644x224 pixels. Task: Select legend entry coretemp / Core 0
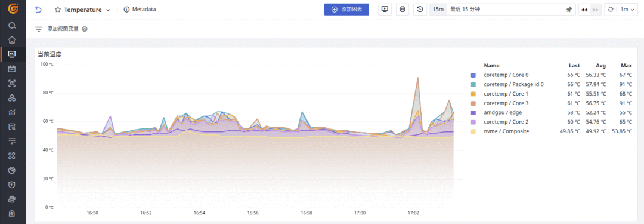506,75
